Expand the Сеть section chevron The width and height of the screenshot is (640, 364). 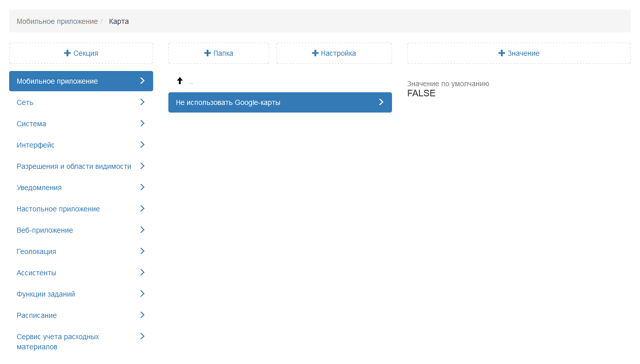(x=142, y=102)
